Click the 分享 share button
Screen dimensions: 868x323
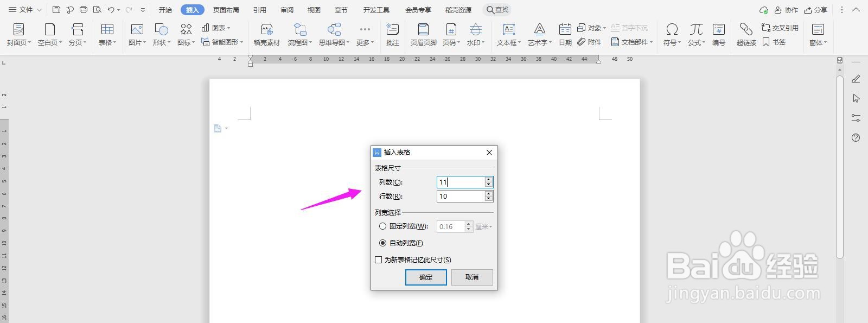816,10
